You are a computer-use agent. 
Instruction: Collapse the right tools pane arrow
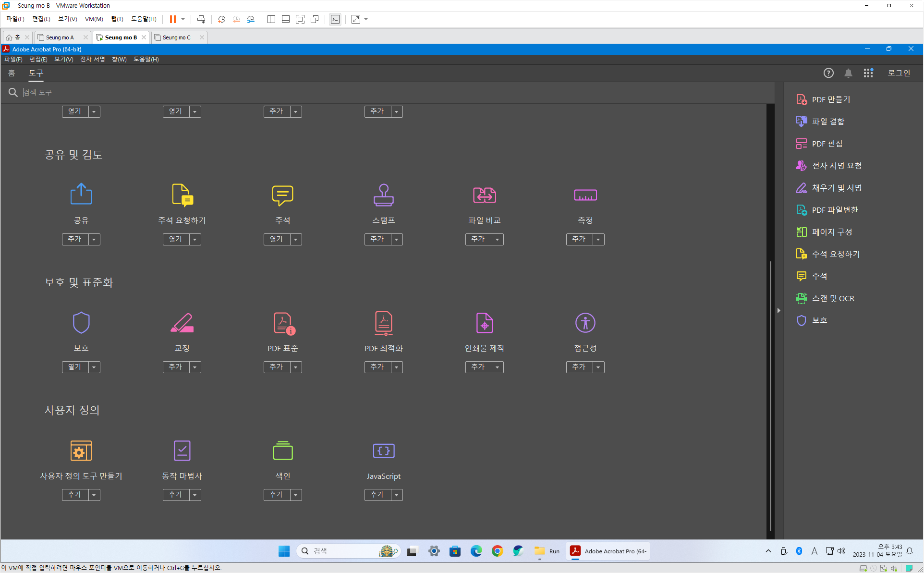[778, 311]
